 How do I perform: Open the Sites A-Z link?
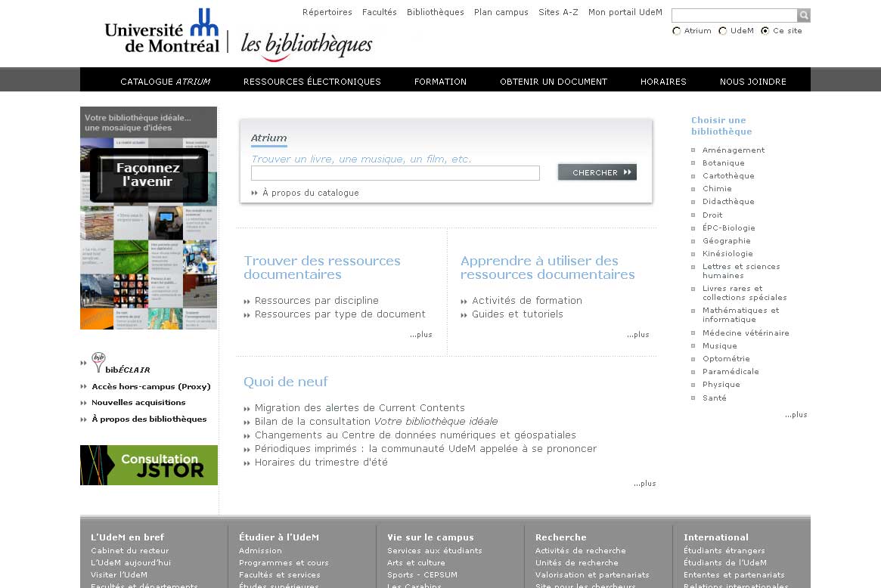(558, 12)
